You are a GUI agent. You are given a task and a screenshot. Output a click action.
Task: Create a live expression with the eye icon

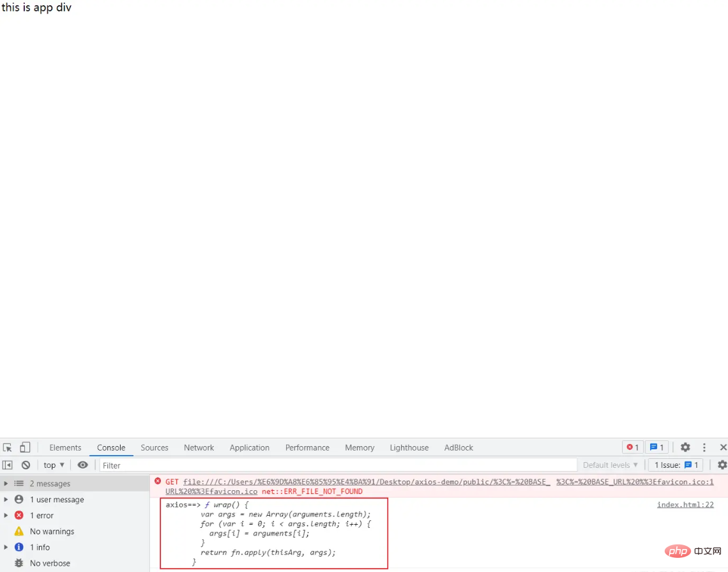point(82,465)
